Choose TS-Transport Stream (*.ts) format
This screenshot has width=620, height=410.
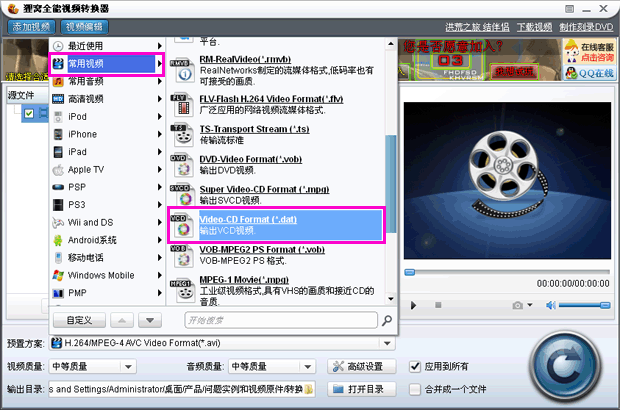coord(254,129)
